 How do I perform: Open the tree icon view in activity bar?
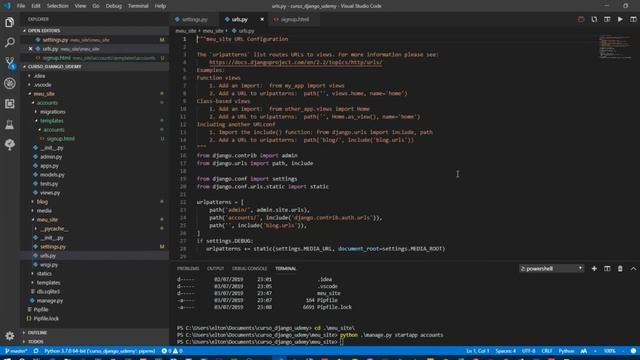[x=9, y=144]
